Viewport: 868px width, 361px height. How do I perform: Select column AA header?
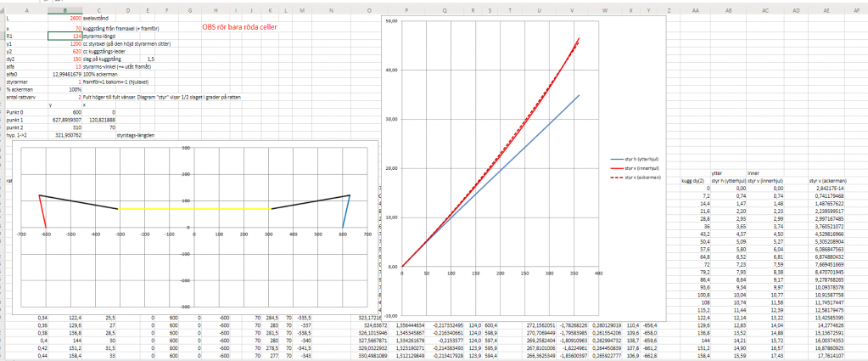coord(695,10)
